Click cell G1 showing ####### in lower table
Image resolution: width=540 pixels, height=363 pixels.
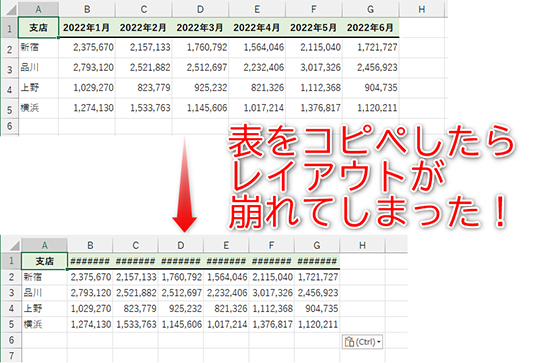point(317,261)
